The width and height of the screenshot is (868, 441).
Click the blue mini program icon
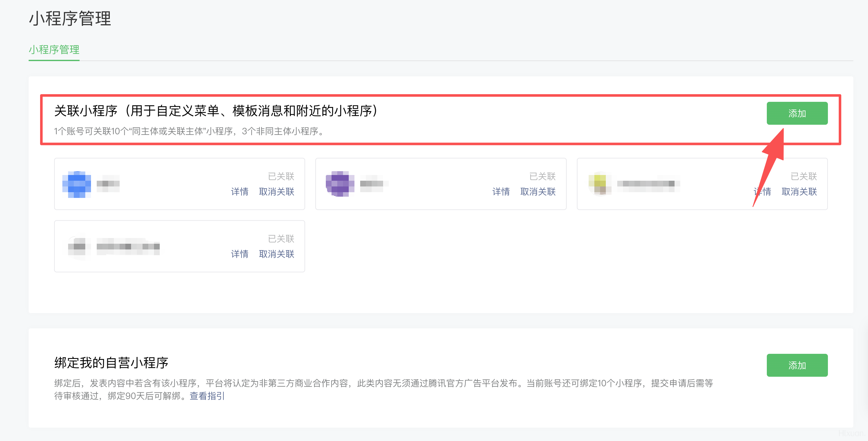pos(76,184)
